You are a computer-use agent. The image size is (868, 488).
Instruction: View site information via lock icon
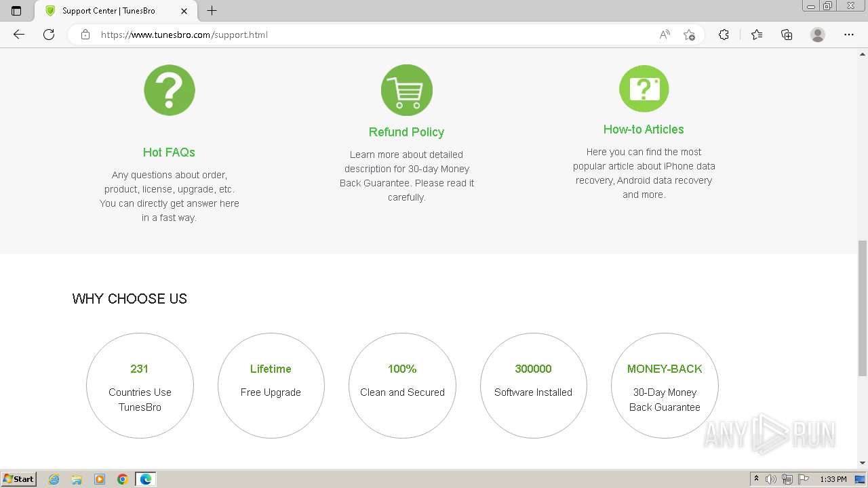85,35
